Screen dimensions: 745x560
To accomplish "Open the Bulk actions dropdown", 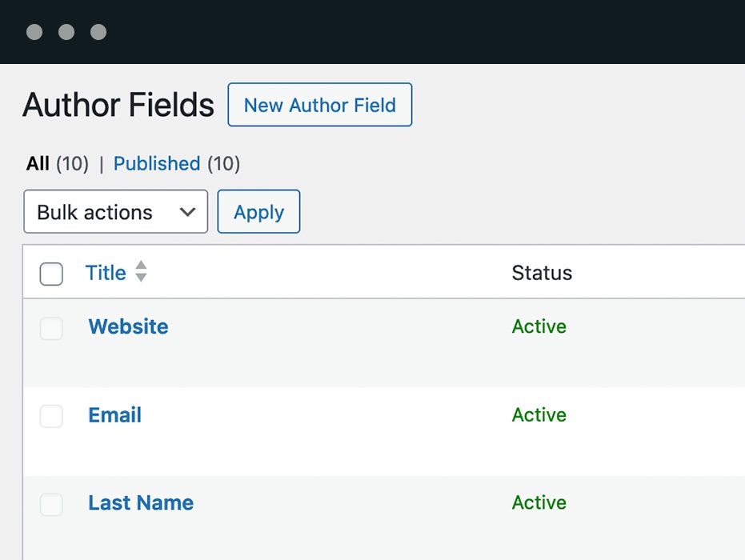I will tap(115, 211).
